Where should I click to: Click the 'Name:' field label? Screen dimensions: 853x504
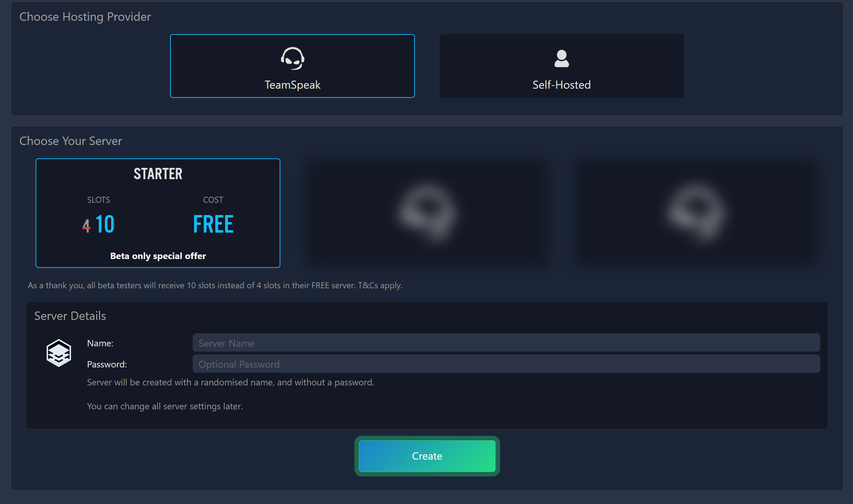pos(100,343)
